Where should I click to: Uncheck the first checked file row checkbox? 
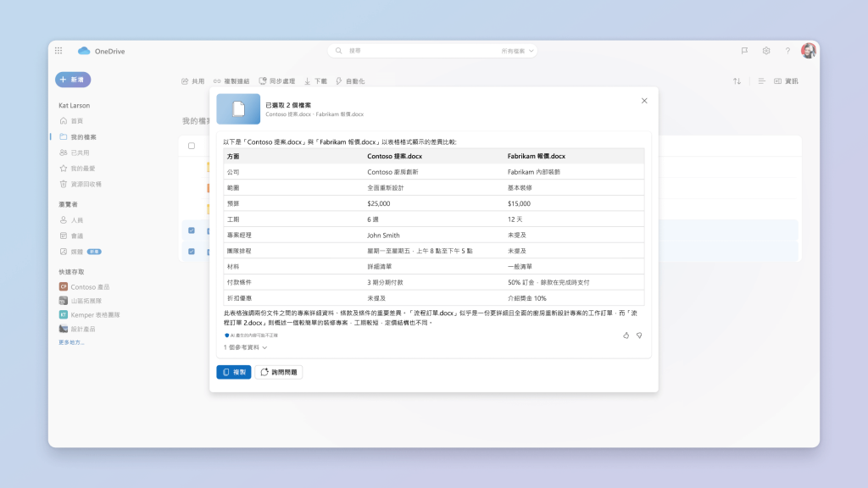coord(192,230)
